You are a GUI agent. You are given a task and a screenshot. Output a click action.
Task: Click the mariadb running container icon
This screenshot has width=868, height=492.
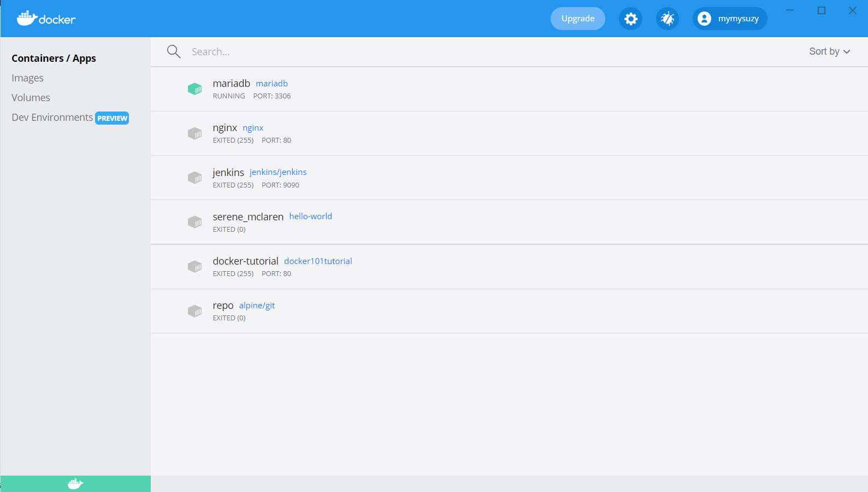[x=195, y=89]
